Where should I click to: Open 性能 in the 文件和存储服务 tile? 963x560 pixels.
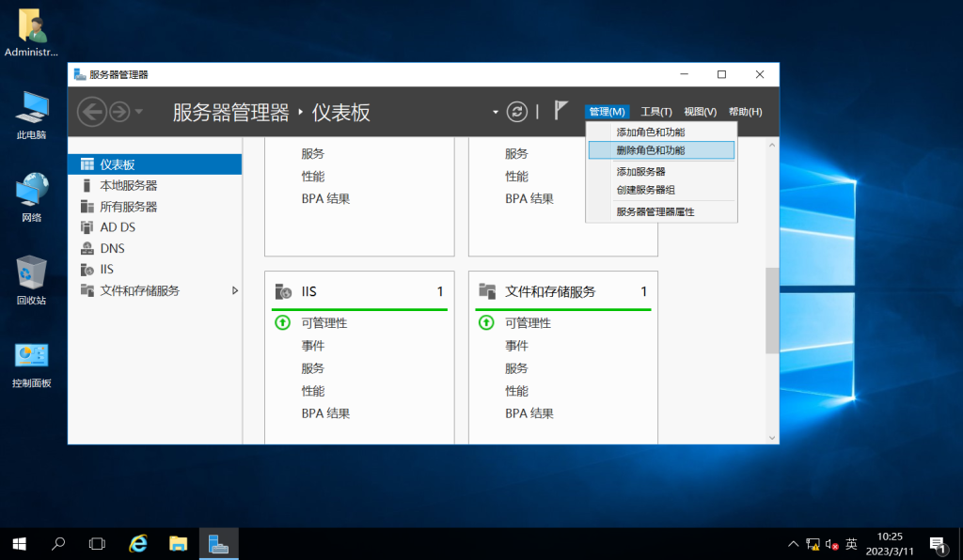516,391
